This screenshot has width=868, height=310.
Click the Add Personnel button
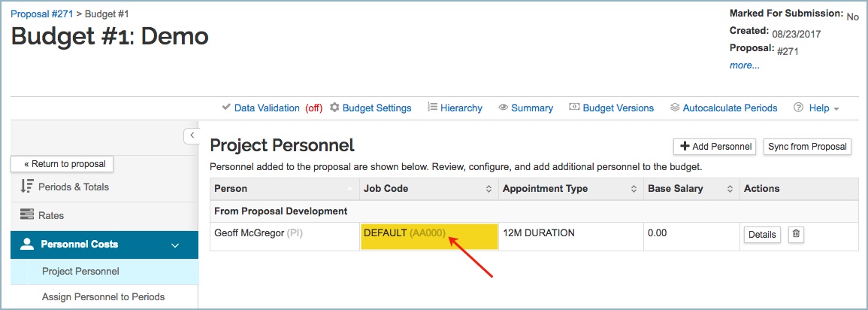715,147
